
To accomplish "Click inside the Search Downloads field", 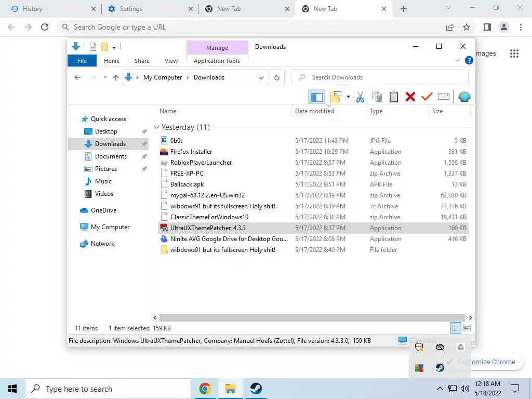I will pos(380,77).
